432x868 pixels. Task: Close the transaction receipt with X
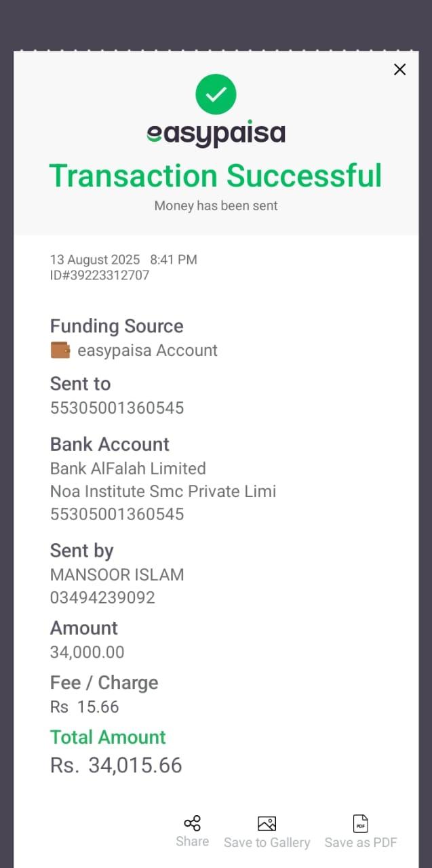(400, 69)
